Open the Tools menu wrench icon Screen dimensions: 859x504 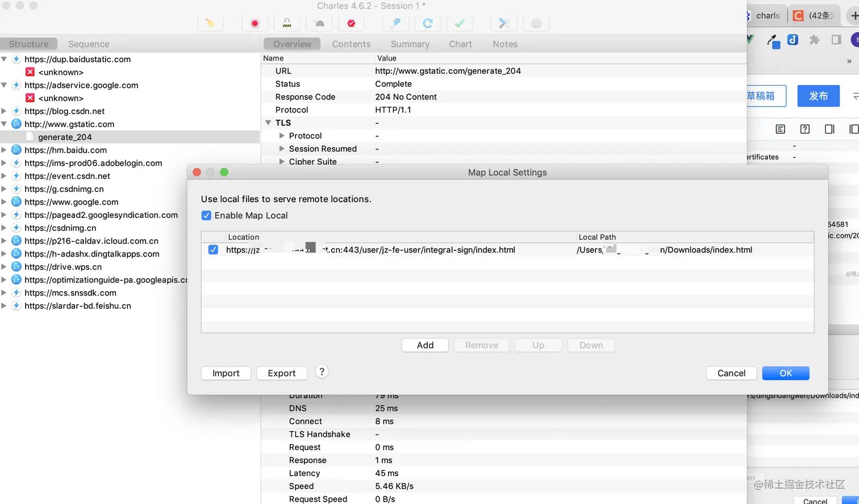[504, 23]
